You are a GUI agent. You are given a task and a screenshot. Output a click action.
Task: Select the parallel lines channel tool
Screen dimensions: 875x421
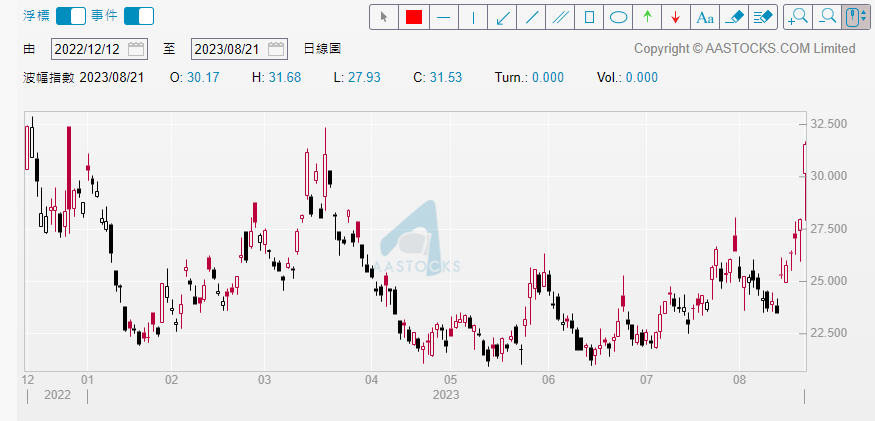[560, 17]
